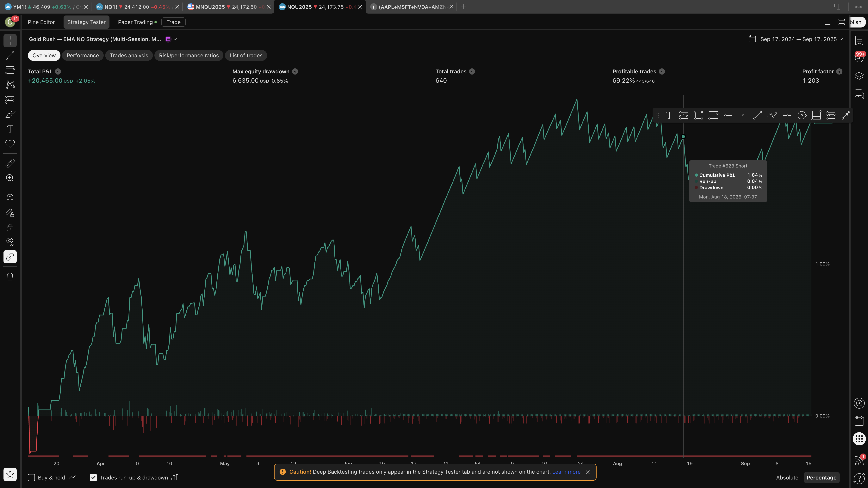This screenshot has width=868, height=488.
Task: Pick the path tool in floating bar
Action: 772,116
